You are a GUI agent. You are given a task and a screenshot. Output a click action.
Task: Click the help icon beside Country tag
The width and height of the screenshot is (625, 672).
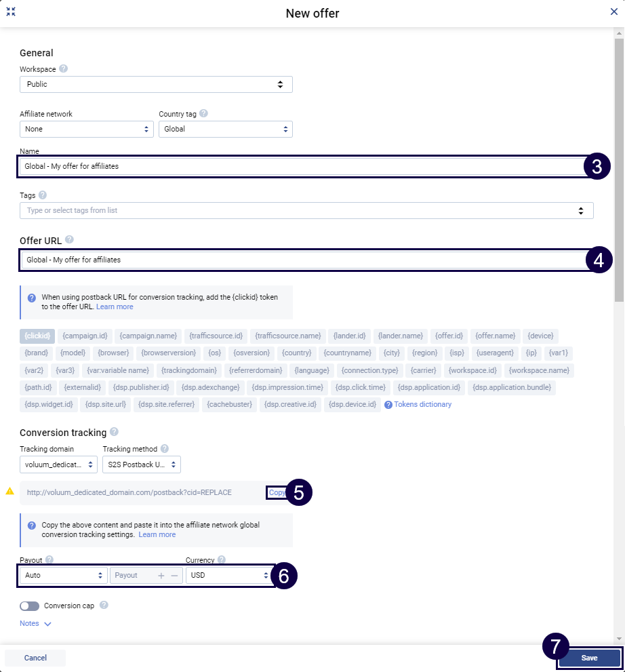click(x=203, y=114)
